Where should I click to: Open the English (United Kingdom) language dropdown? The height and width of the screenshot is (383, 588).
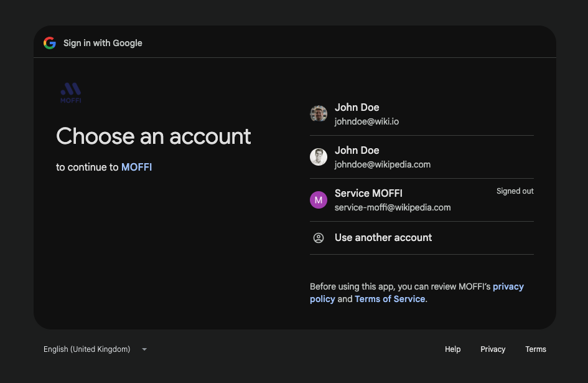(95, 349)
